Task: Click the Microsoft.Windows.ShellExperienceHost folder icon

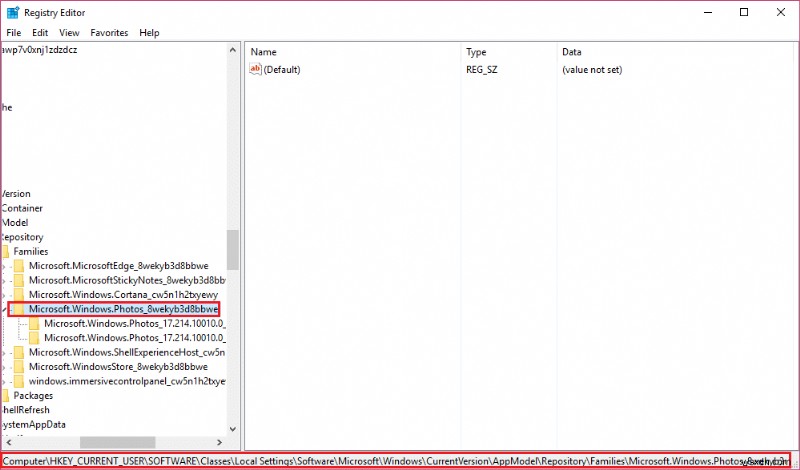Action: point(19,352)
